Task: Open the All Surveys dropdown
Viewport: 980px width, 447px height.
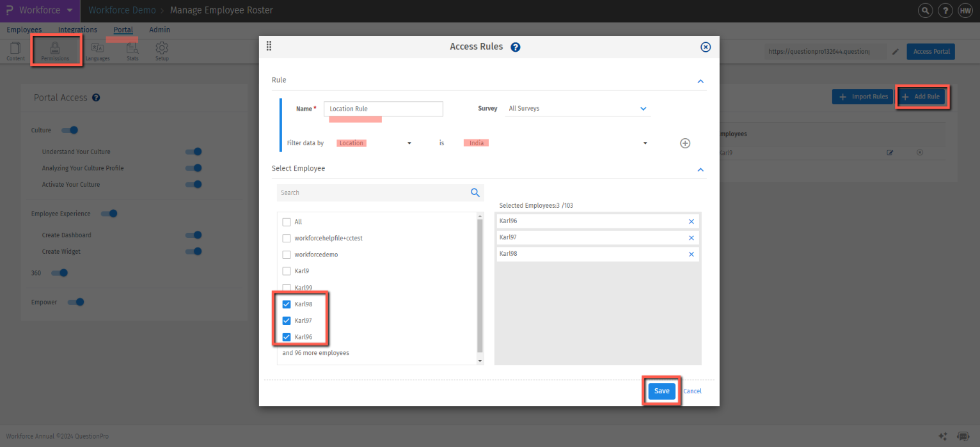Action: pos(578,109)
